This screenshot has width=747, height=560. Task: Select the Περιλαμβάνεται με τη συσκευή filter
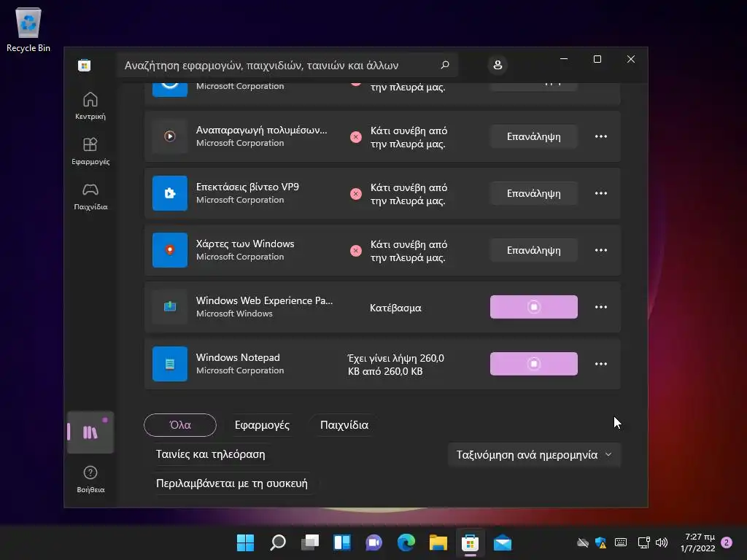pos(231,483)
